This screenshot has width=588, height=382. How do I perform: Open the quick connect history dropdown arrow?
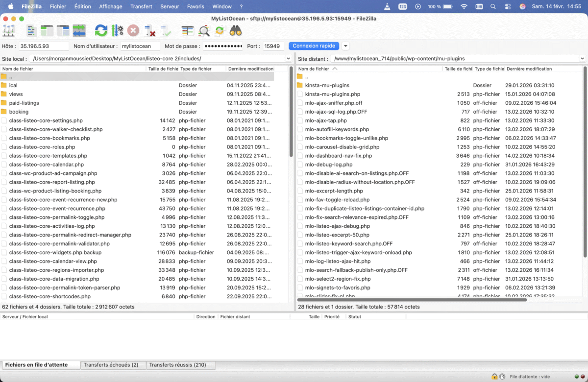pos(345,46)
